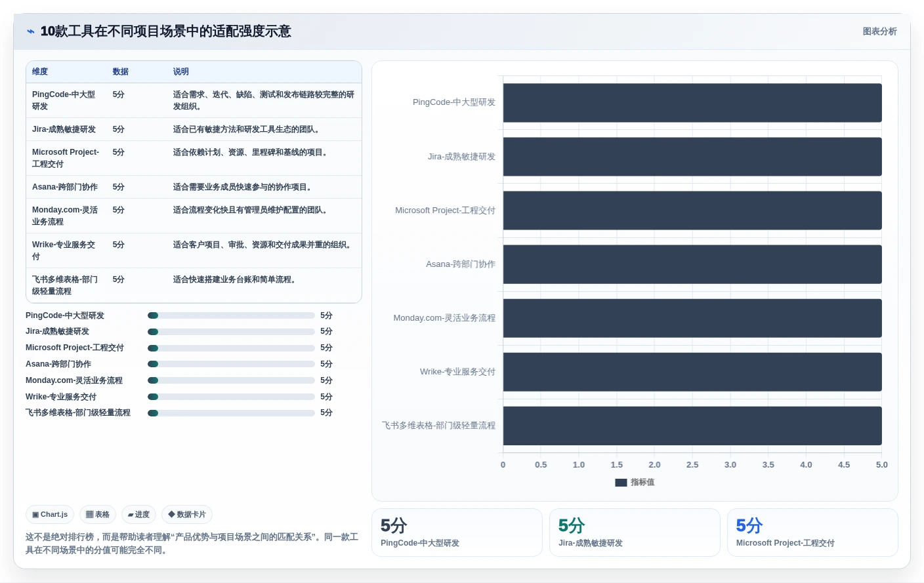Click the blue icon beside the page title
924x583 pixels.
pos(31,31)
